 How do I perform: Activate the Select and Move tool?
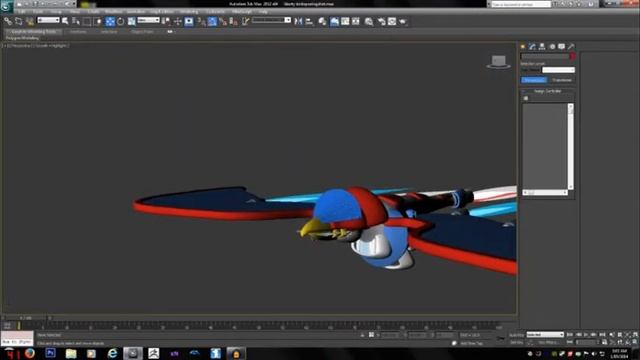tap(110, 21)
